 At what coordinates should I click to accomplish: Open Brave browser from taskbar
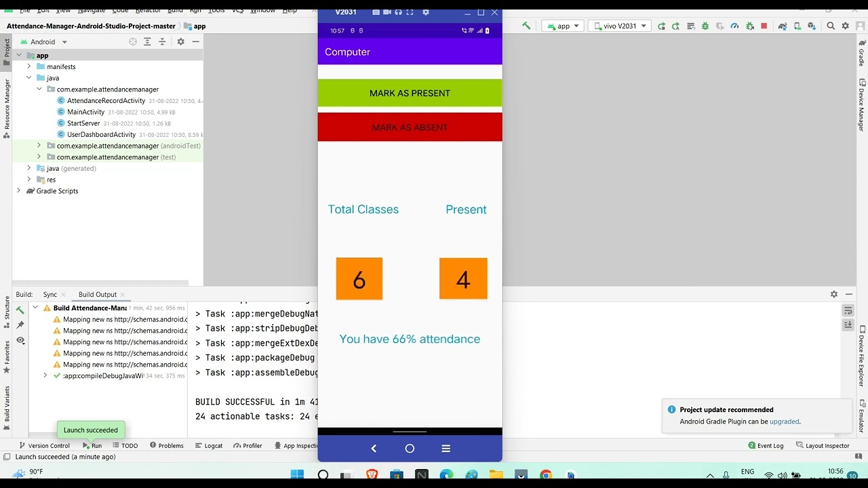[x=372, y=474]
